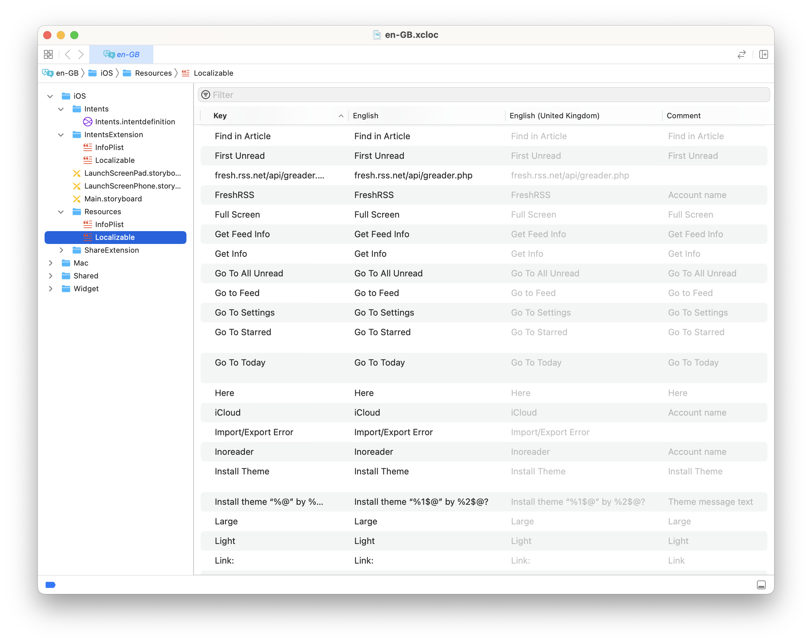This screenshot has width=812, height=644.
Task: Click Inoreader Account name comment cell
Action: [697, 452]
